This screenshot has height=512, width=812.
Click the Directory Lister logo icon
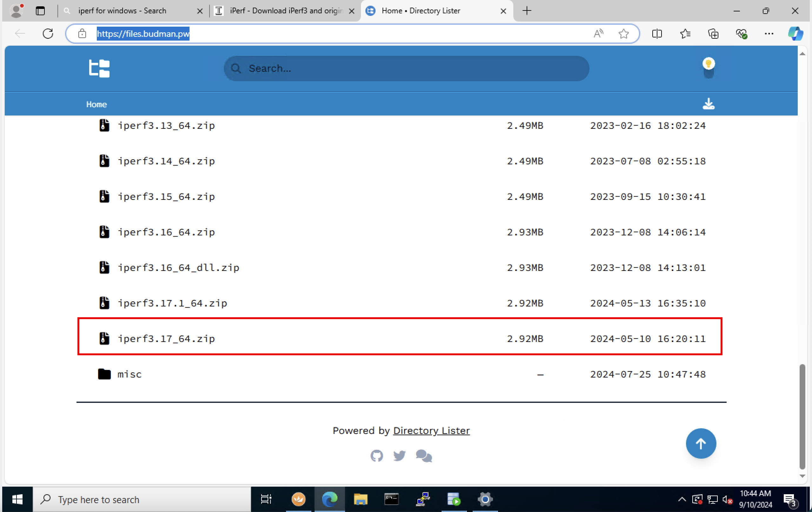point(99,69)
